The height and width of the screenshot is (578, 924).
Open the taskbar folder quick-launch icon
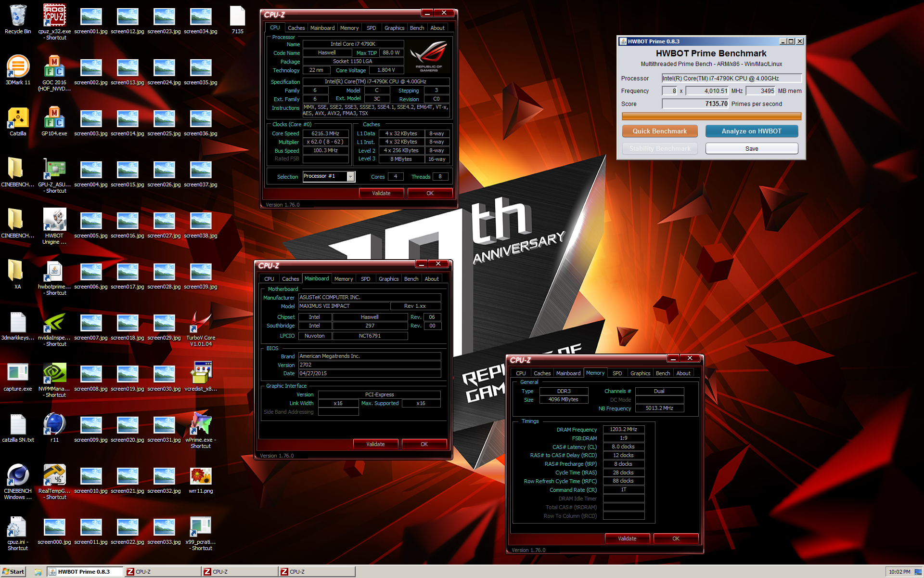tap(38, 572)
